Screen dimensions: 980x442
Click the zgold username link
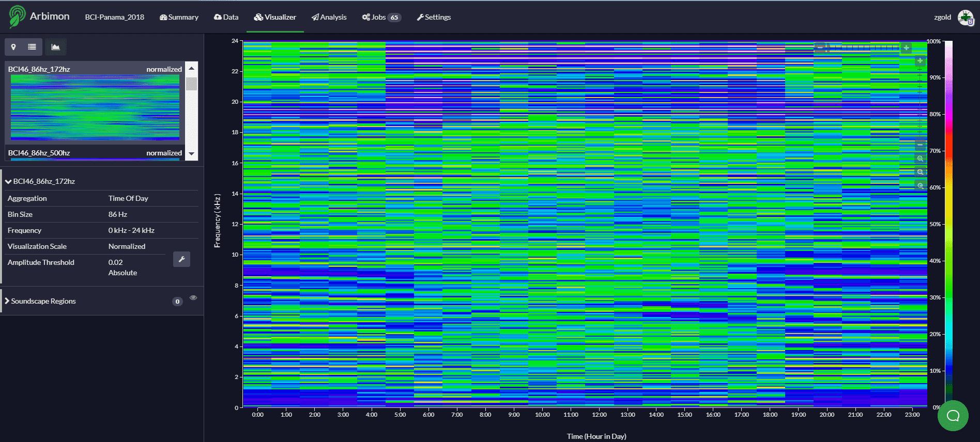(942, 17)
